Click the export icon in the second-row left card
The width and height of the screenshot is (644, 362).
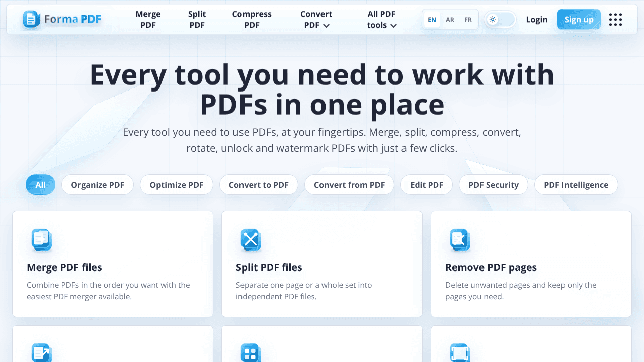pyautogui.click(x=41, y=353)
